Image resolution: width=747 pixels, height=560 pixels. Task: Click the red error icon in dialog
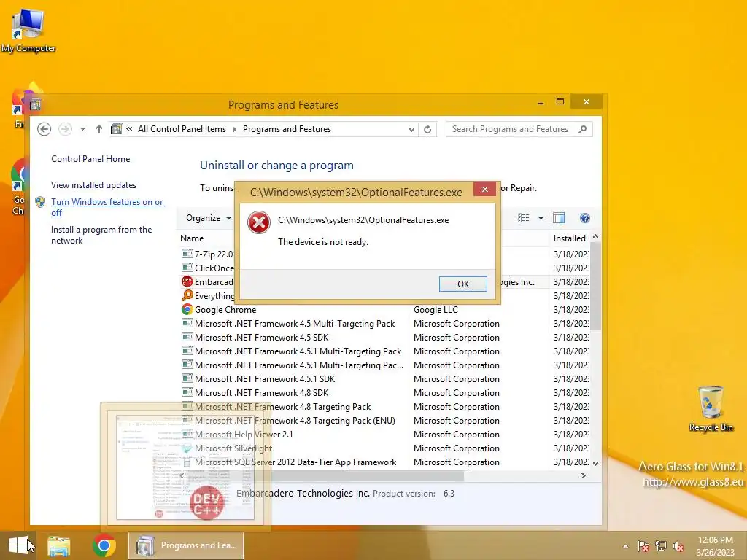[x=259, y=222]
